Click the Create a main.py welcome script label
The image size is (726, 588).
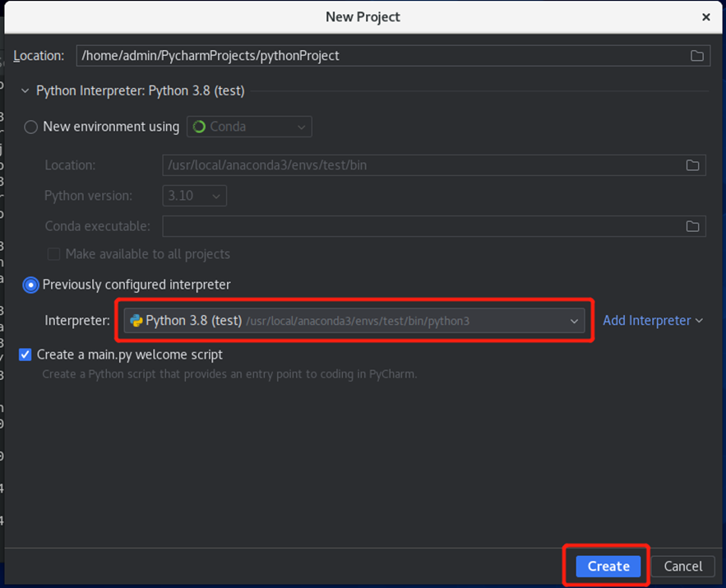pos(130,354)
